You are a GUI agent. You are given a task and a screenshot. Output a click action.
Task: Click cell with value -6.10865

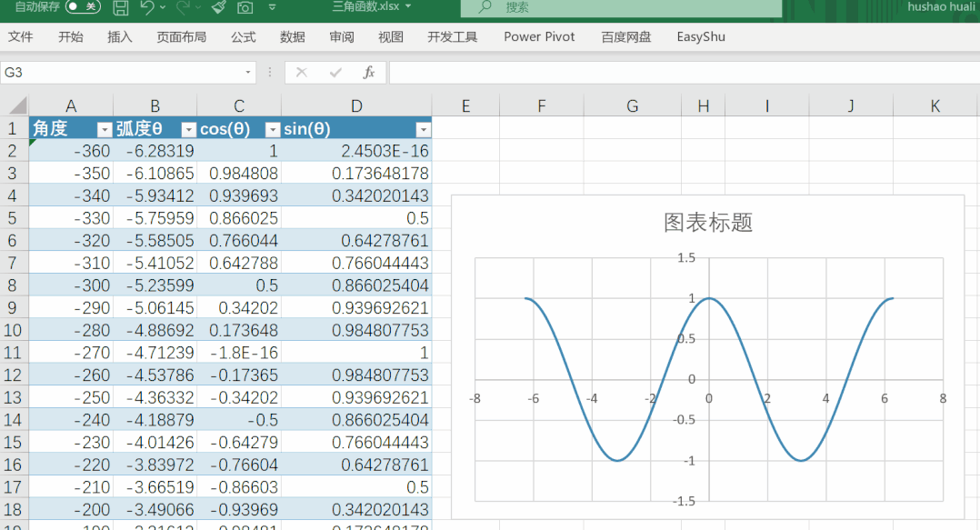click(x=155, y=174)
